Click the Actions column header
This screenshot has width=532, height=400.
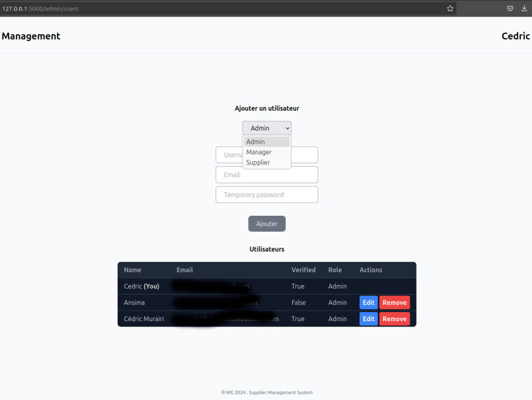371,270
